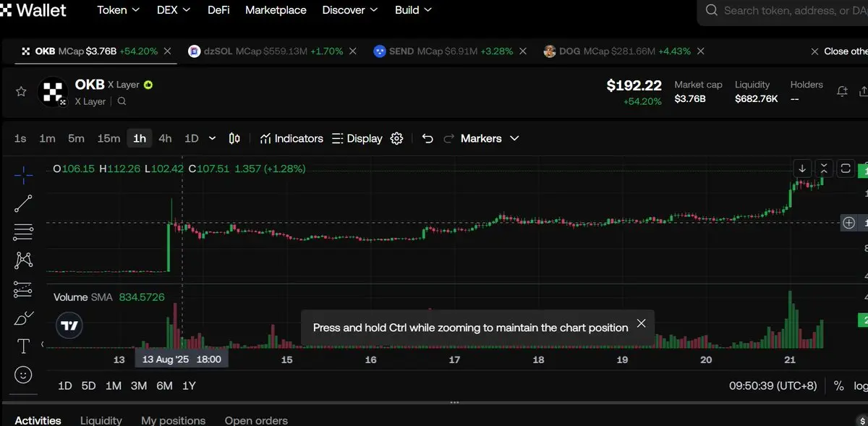Image resolution: width=868 pixels, height=426 pixels.
Task: Expand more timeframe options chevron
Action: click(212, 138)
